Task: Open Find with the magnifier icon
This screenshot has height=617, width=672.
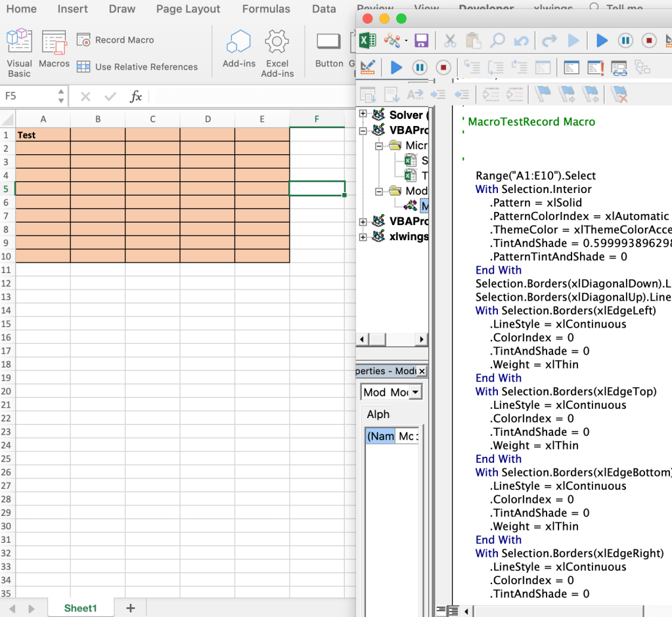Action: (x=497, y=41)
